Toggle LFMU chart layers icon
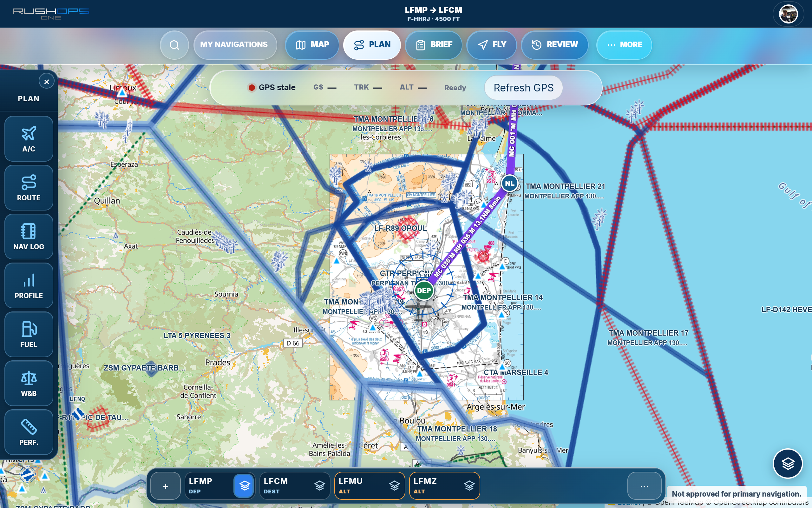812x508 pixels. coord(395,486)
